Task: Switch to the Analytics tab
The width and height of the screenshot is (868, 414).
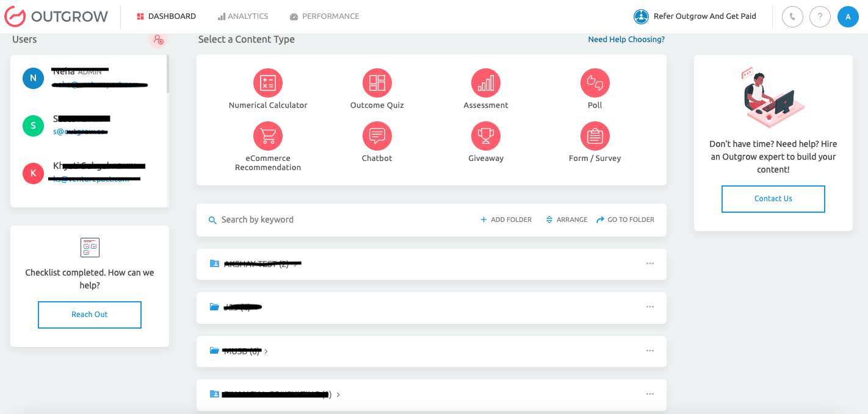Action: (243, 16)
